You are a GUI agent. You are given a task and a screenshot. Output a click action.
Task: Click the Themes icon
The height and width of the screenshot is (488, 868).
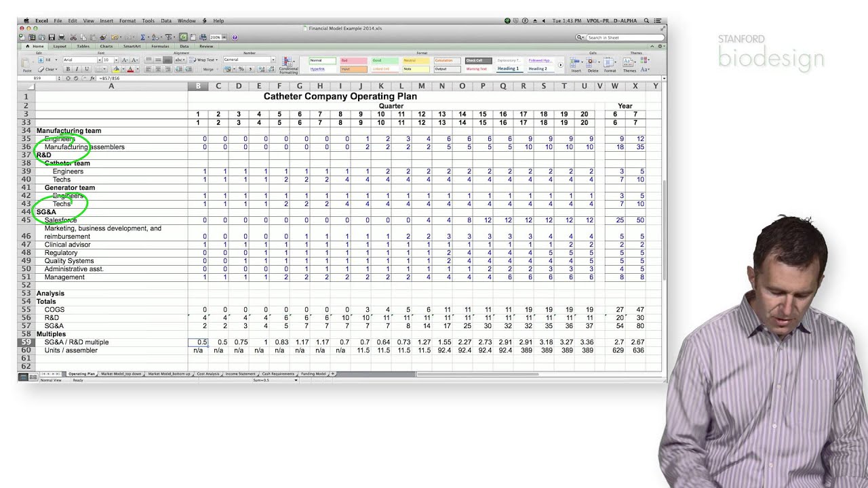(x=629, y=63)
